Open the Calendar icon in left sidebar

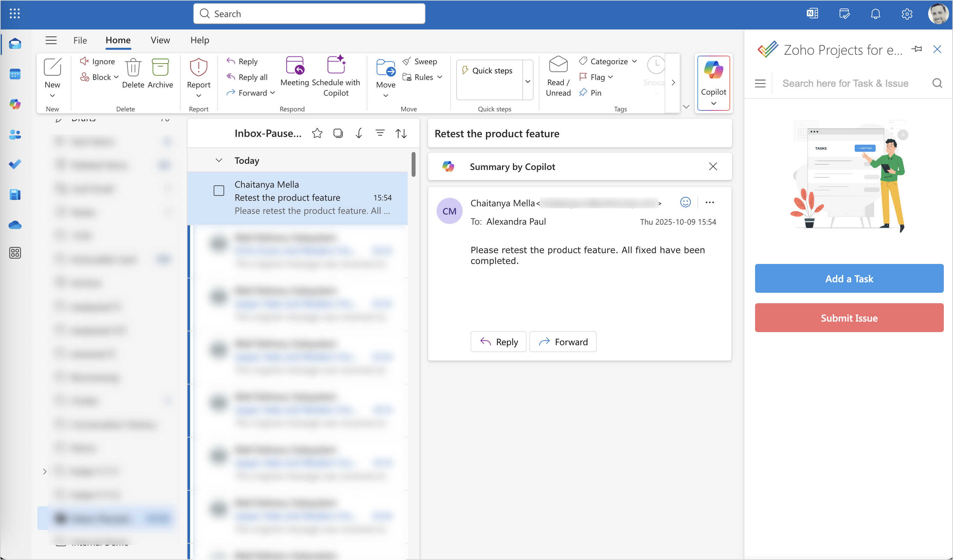click(15, 74)
